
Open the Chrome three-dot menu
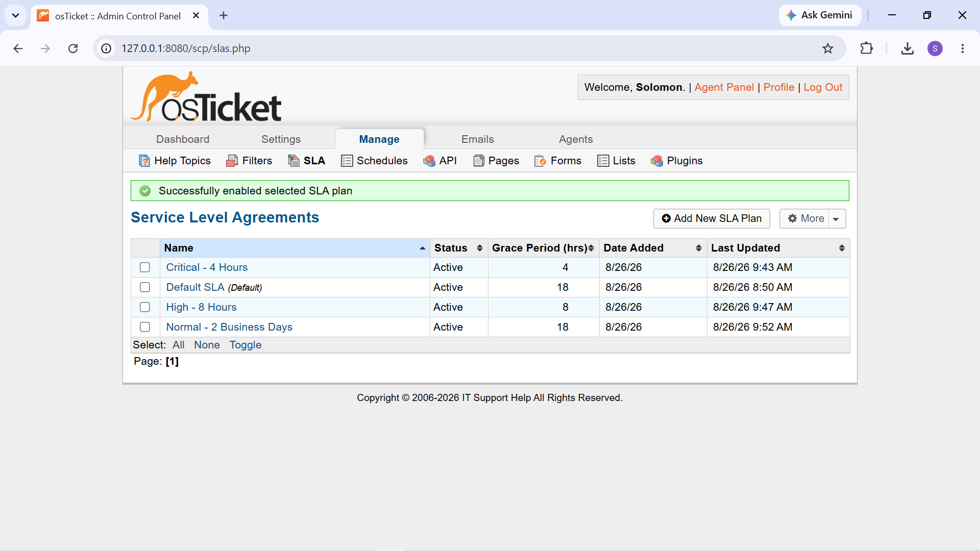coord(962,48)
